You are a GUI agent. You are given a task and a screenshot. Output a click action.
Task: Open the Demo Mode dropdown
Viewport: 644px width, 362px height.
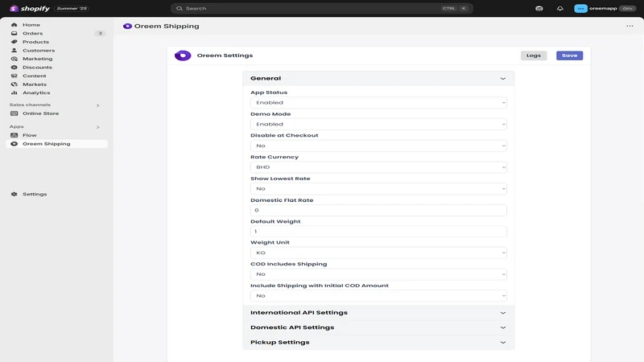pos(378,124)
